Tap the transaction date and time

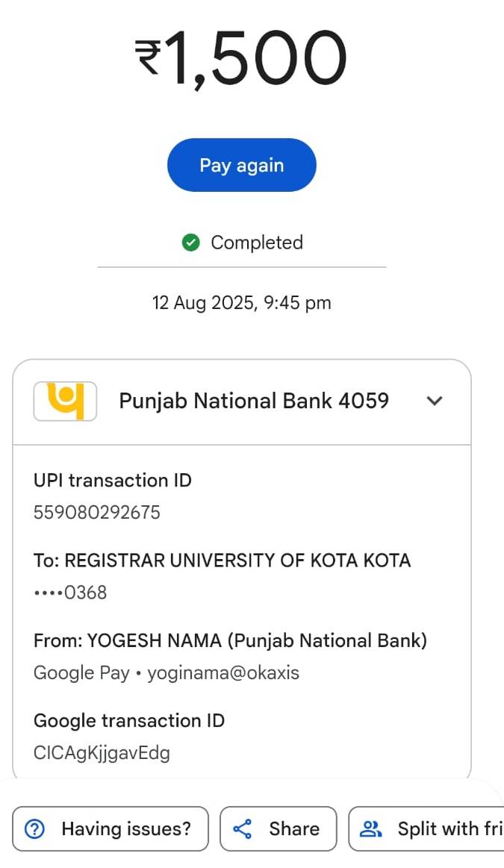tap(241, 303)
